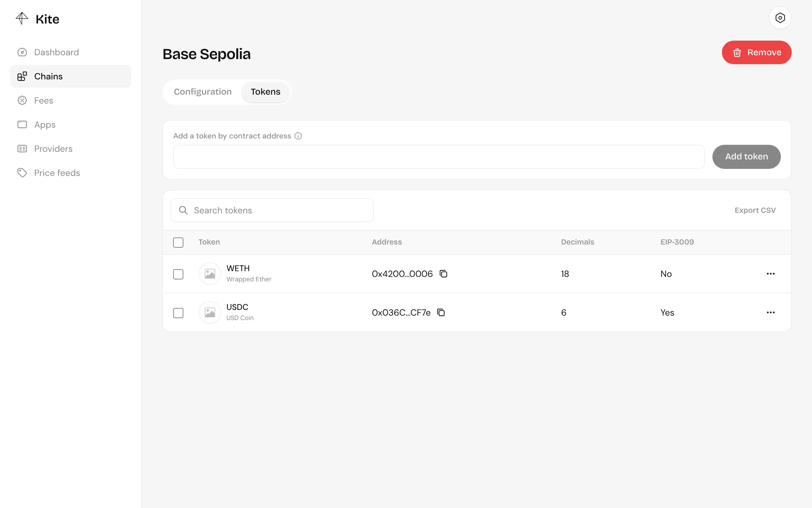
Task: Open the settings hexagon icon
Action: (x=780, y=18)
